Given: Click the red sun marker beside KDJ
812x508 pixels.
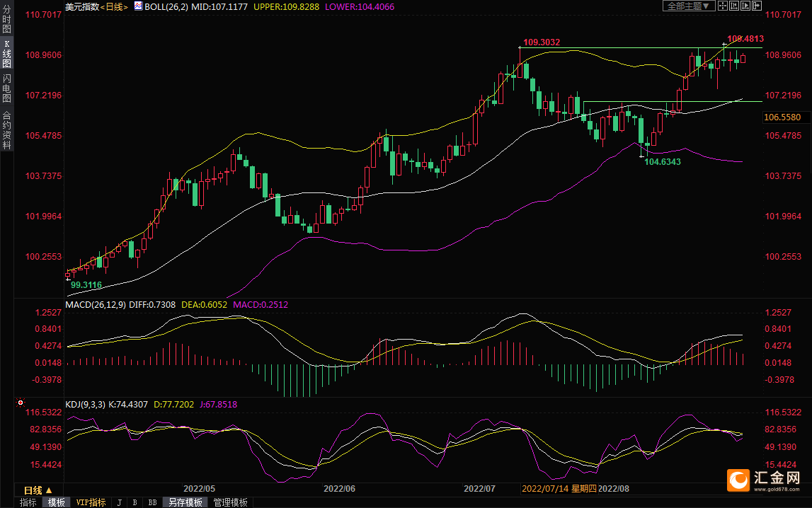Looking at the screenshot, I should pyautogui.click(x=21, y=402).
